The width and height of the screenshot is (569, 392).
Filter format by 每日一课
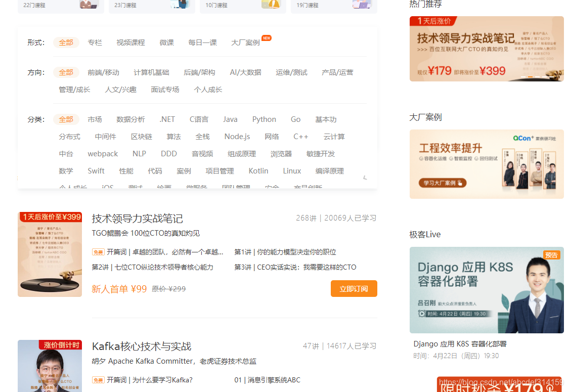coord(202,42)
